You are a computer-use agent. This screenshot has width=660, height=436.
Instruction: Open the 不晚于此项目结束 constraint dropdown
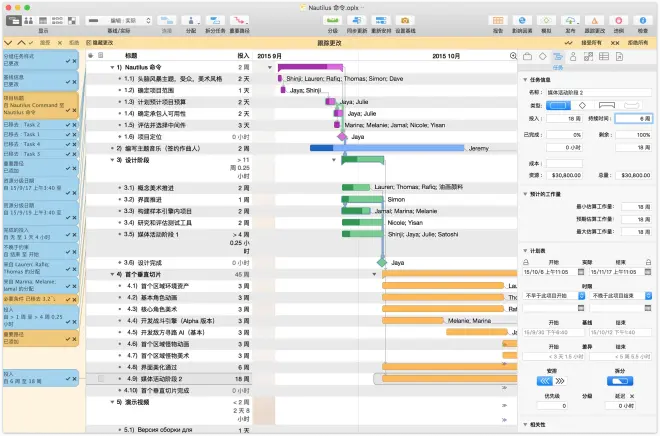pyautogui.click(x=621, y=296)
